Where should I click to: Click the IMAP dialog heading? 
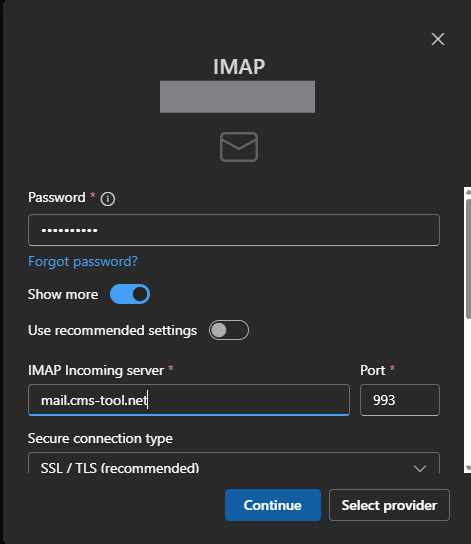click(239, 67)
